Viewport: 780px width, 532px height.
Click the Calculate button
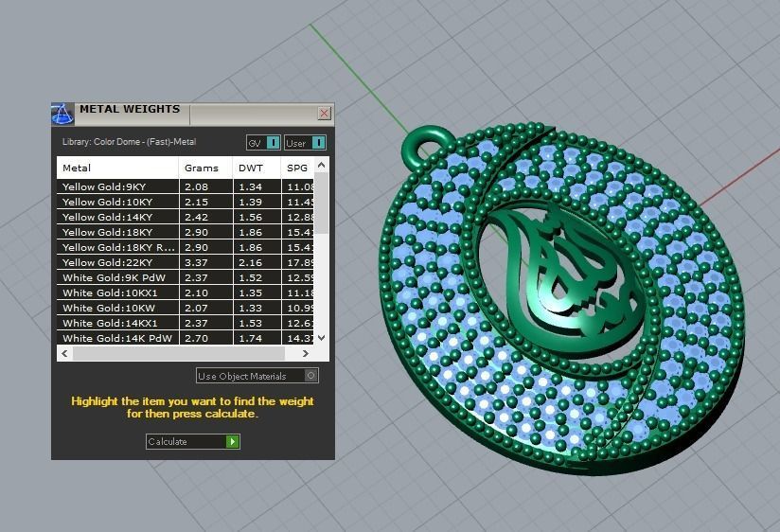193,441
